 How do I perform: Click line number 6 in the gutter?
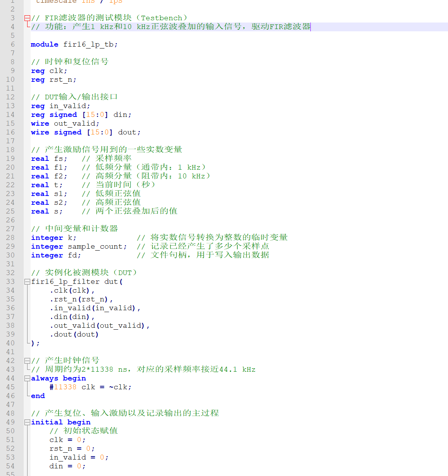[13, 44]
